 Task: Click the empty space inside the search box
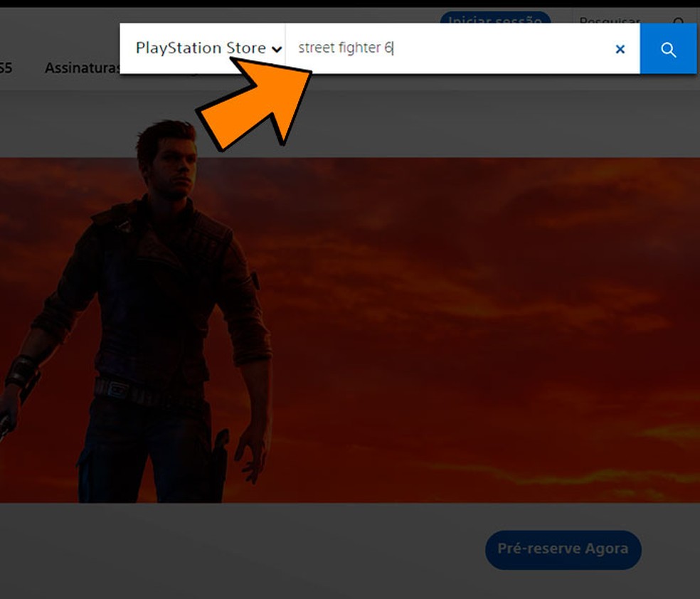point(512,48)
